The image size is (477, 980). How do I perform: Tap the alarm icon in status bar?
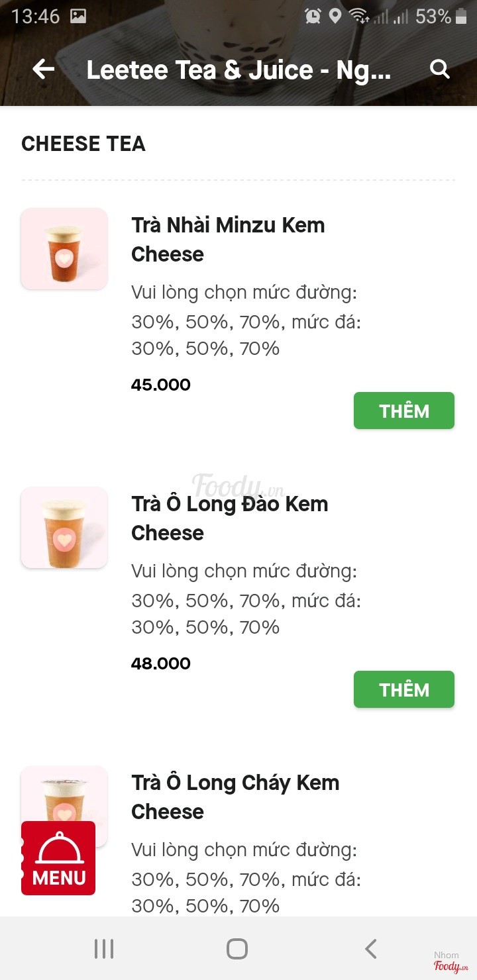click(x=313, y=16)
